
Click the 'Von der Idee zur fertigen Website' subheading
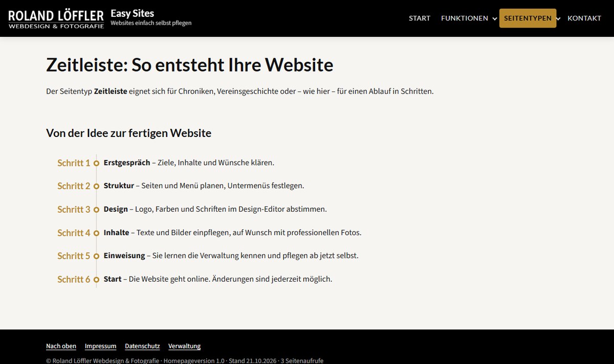point(128,133)
